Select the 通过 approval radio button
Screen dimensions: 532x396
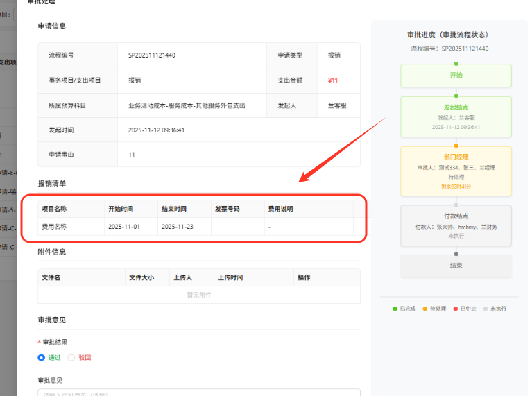coord(42,357)
